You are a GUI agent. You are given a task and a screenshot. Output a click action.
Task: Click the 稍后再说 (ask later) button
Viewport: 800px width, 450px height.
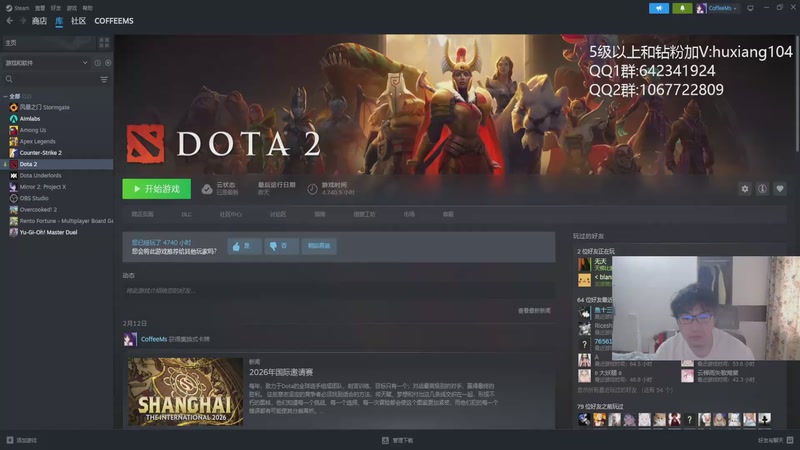319,246
